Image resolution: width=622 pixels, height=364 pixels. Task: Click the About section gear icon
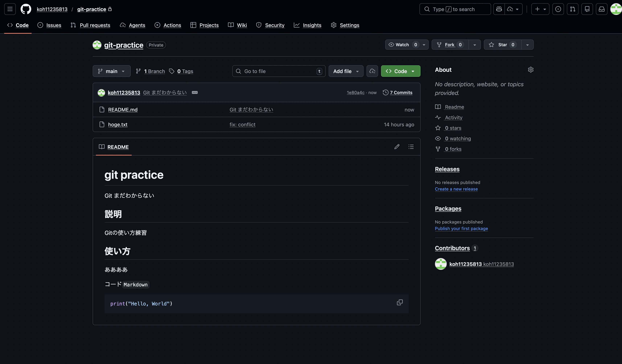530,70
